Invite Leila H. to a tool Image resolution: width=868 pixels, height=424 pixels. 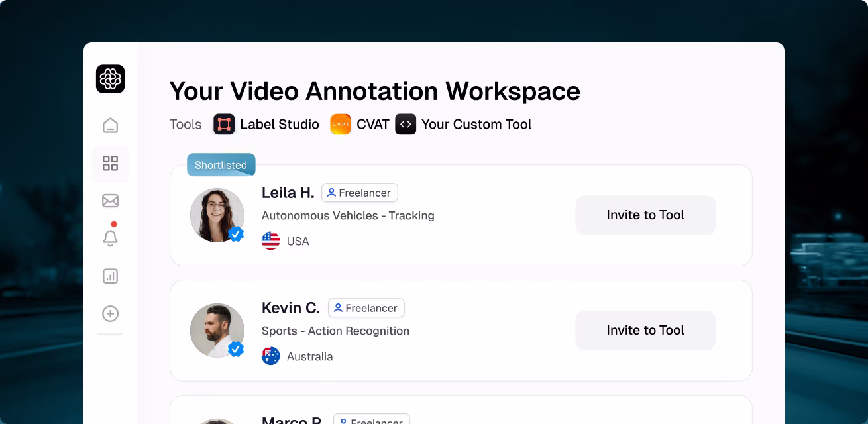point(645,215)
